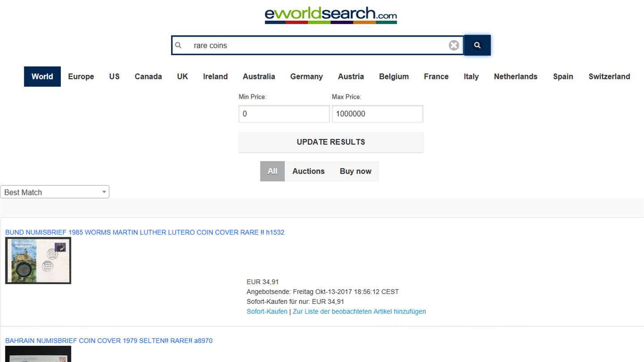Open BUND NUMISBRIEF 1985 Martin Luther listing
The image size is (644, 362).
pyautogui.click(x=144, y=232)
